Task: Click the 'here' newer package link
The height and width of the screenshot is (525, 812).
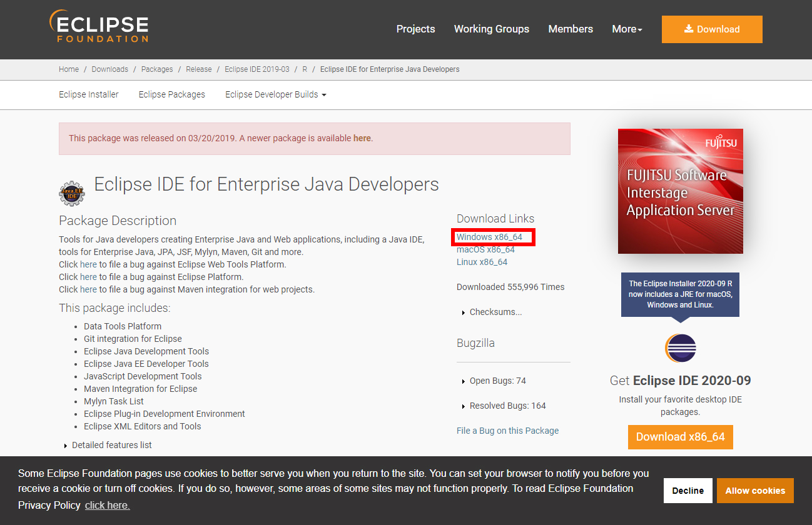Action: tap(362, 138)
